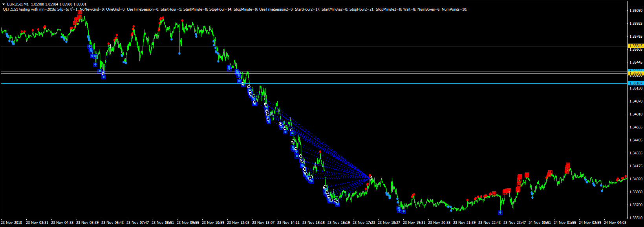
Task: Click the 24 Nov 04:03 time label
Action: [x=615, y=223]
